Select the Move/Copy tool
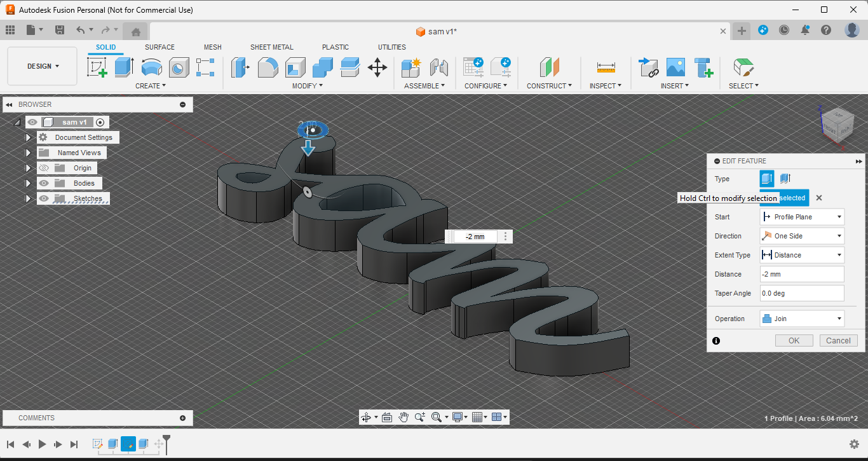Viewport: 868px width, 461px height. 377,67
